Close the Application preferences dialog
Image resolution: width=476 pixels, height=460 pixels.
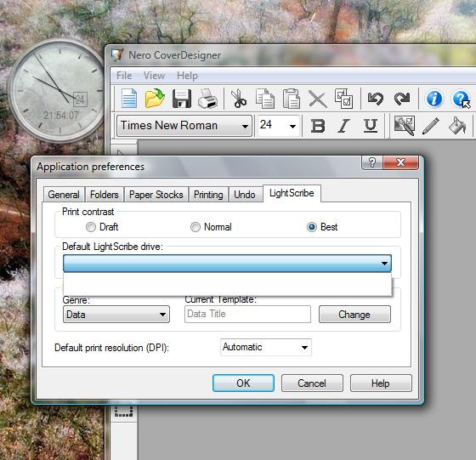coord(401,162)
